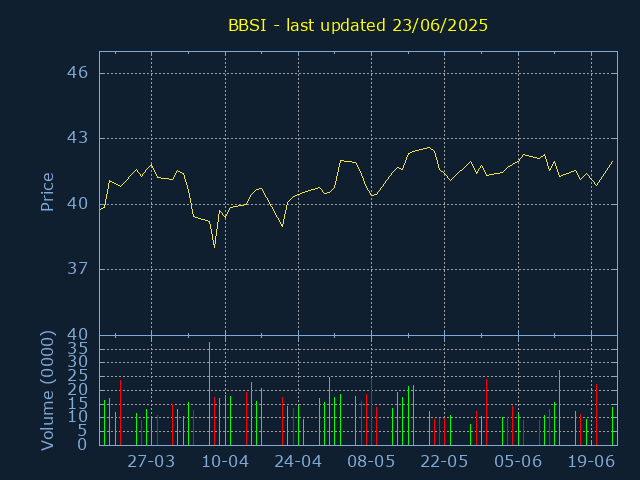Click the date label 19-06
The width and height of the screenshot is (640, 480).
tap(591, 462)
